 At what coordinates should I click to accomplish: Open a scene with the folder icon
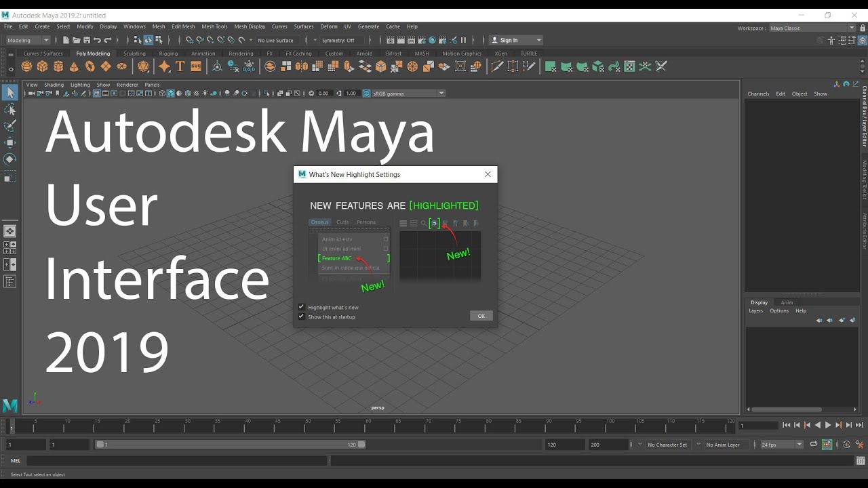pyautogui.click(x=76, y=40)
